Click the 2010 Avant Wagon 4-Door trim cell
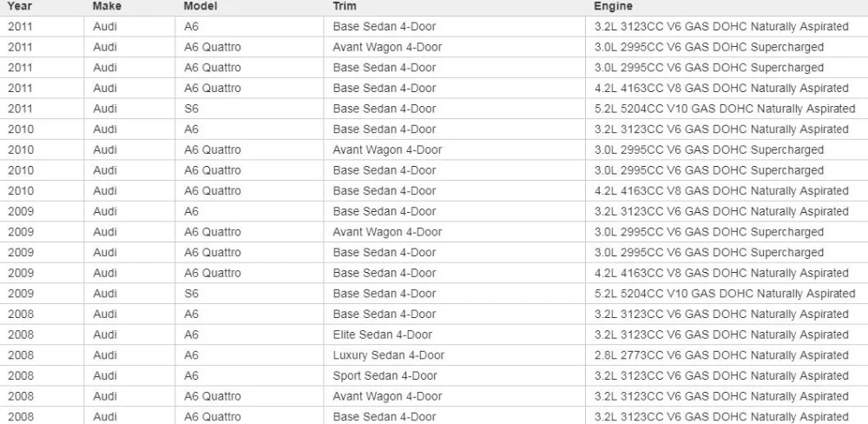868x424 pixels. click(x=454, y=149)
